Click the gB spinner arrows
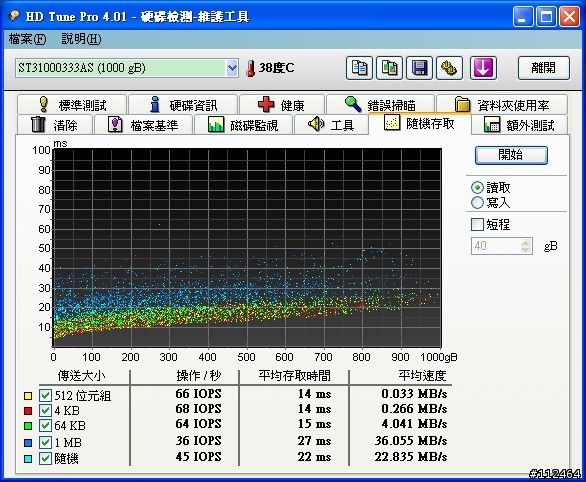586x482 pixels. tap(526, 246)
